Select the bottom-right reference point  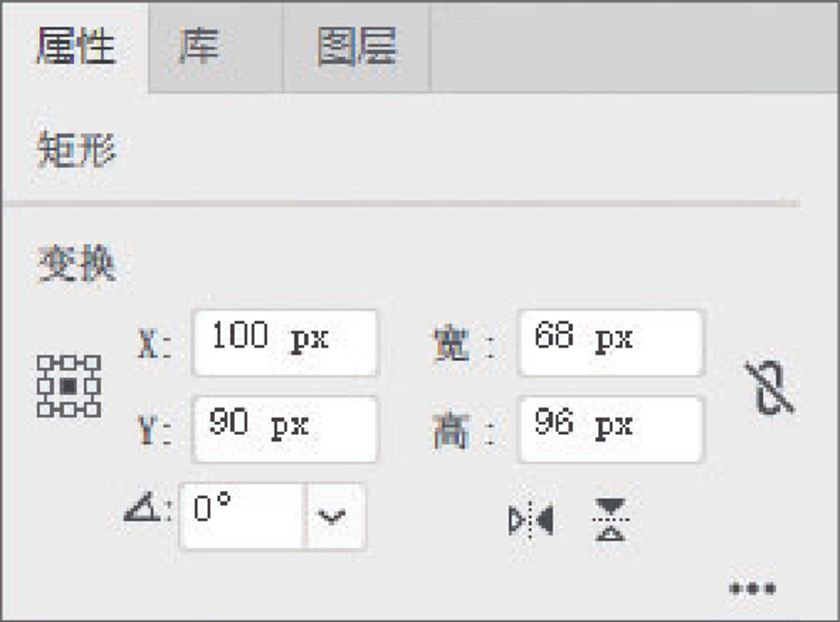coord(93,411)
